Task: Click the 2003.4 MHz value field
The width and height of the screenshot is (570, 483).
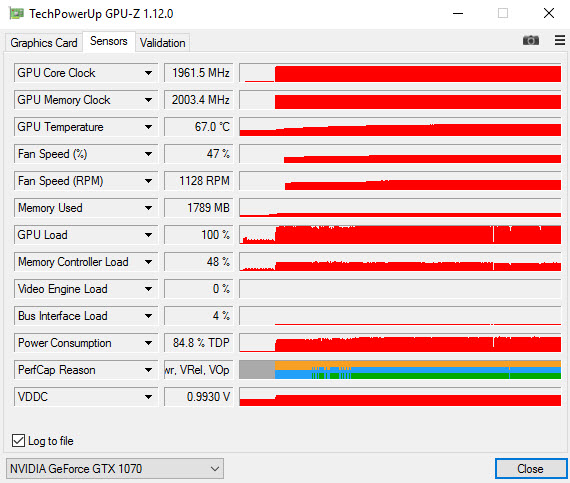Action: pyautogui.click(x=198, y=100)
